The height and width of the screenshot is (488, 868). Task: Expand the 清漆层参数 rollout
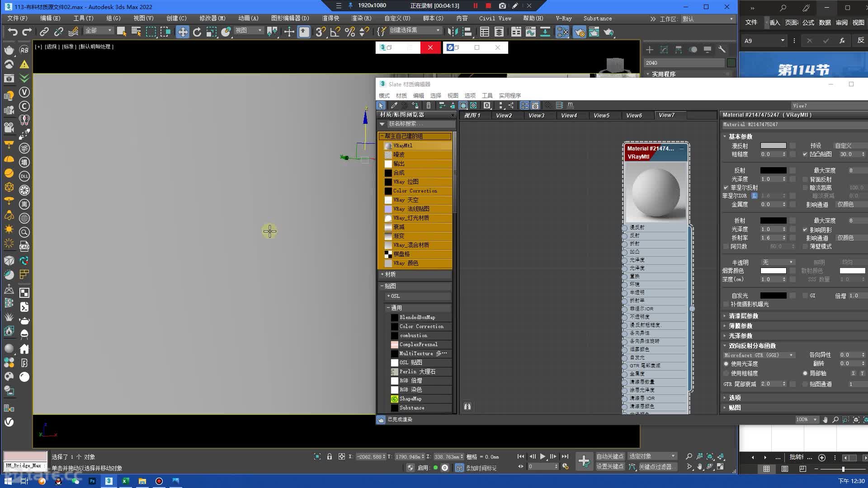pos(743,316)
